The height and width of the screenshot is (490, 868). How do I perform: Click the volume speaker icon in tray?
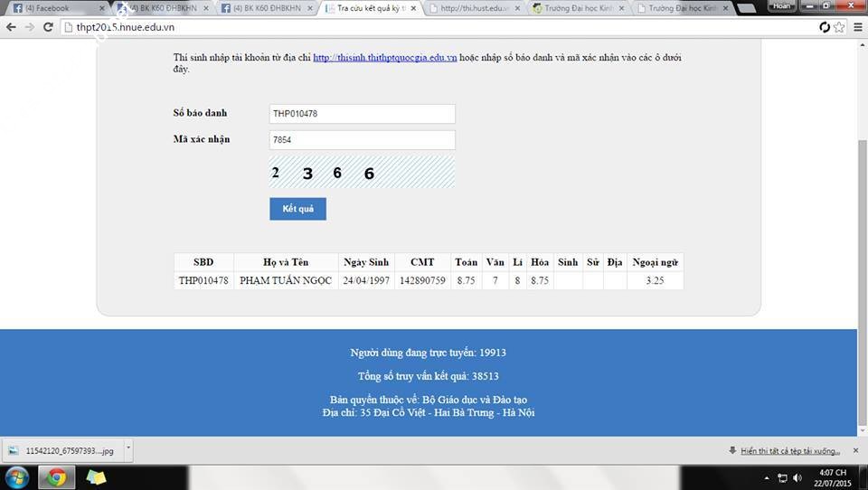pyautogui.click(x=797, y=477)
